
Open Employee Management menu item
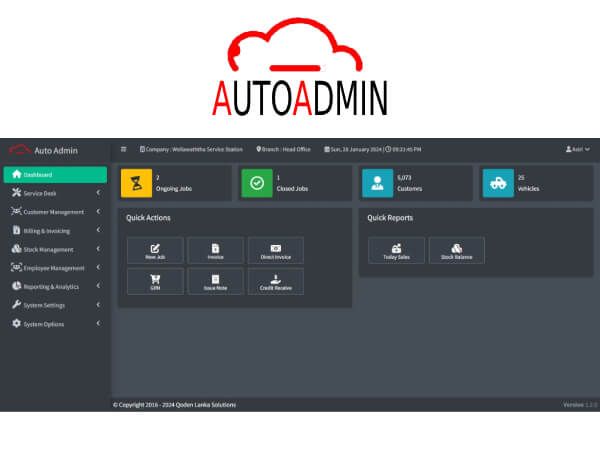[54, 268]
